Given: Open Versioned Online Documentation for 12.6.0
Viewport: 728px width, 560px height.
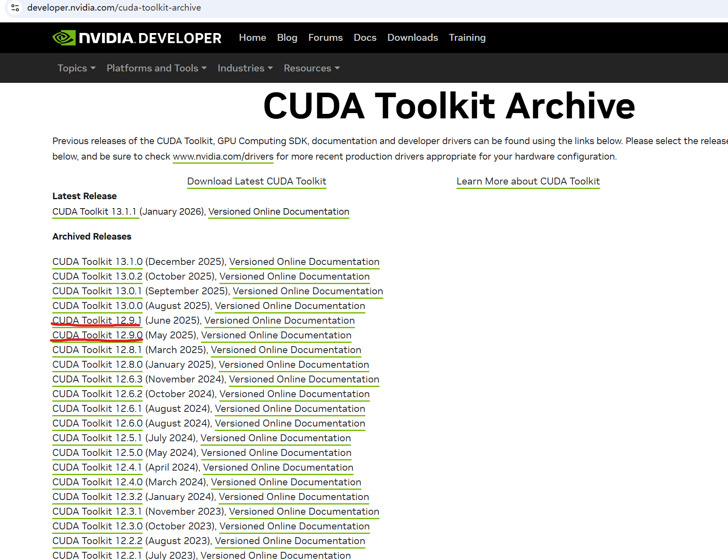Looking at the screenshot, I should tap(290, 423).
